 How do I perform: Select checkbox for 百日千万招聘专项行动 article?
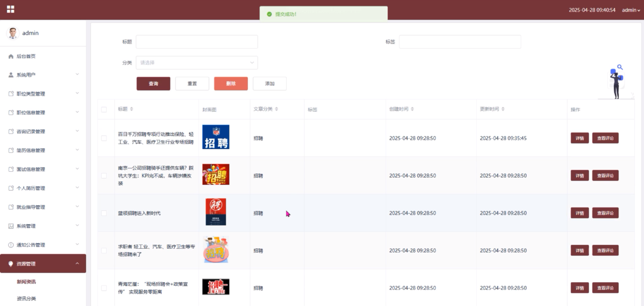(104, 138)
